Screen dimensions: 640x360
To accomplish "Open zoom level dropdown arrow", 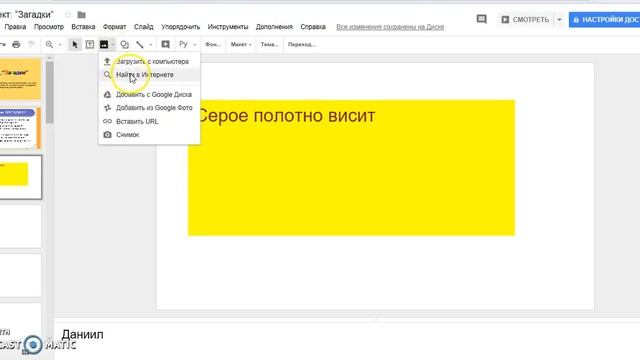I will [x=60, y=44].
